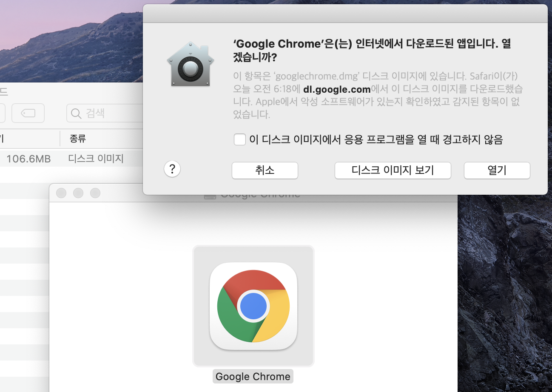
Task: Click the 디스크 이미지 보기 button
Action: (393, 170)
